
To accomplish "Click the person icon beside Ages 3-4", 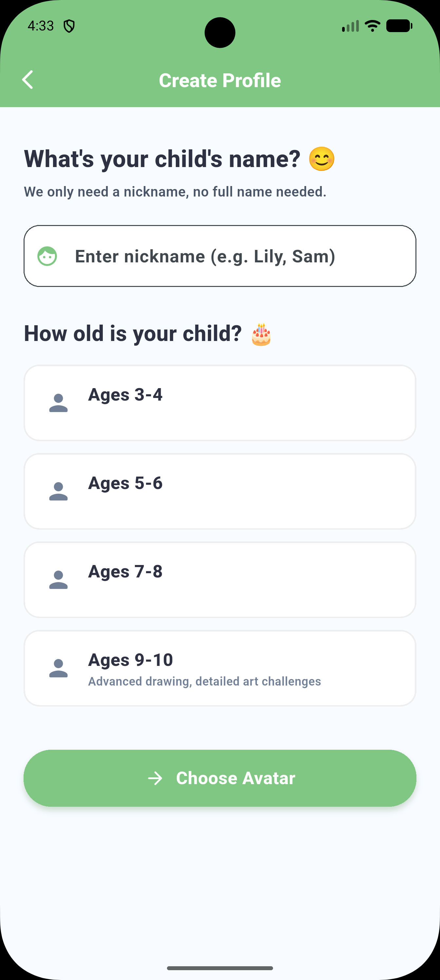I will (x=59, y=403).
